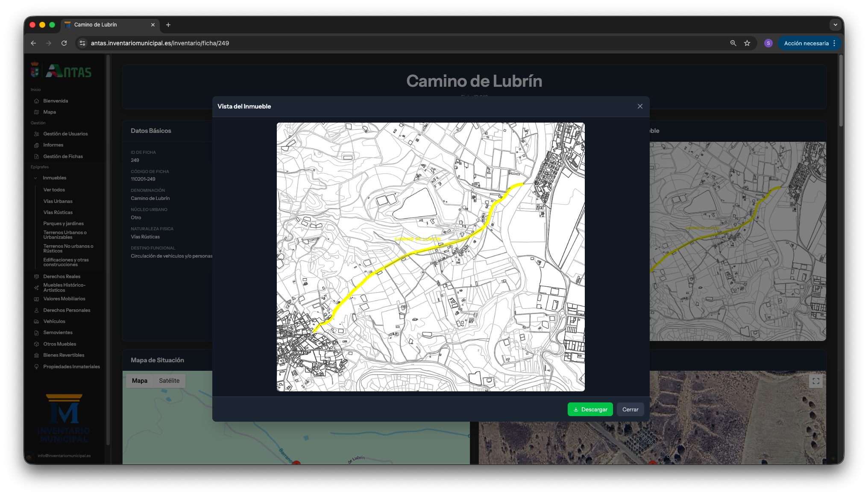Open Gestión de Fichas via its icon
868x496 pixels.
click(x=37, y=156)
